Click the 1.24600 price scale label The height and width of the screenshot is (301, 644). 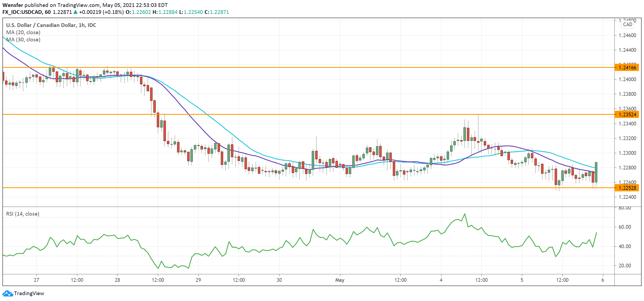627,35
